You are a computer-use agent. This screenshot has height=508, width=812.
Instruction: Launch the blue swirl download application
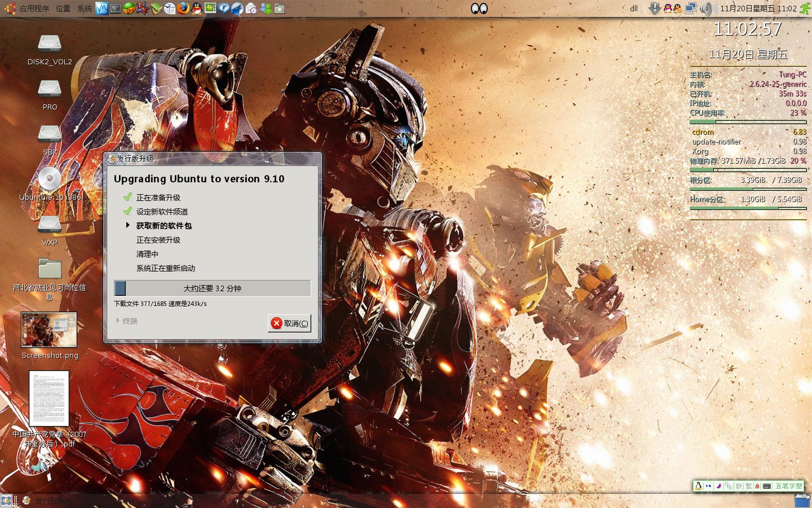(x=224, y=8)
